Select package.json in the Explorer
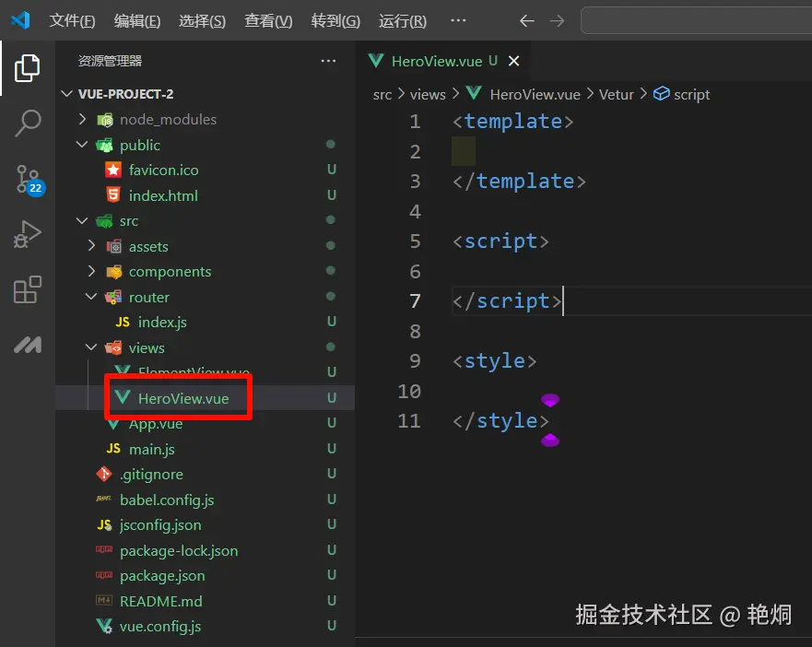Viewport: 812px width, 647px height. pyautogui.click(x=161, y=575)
